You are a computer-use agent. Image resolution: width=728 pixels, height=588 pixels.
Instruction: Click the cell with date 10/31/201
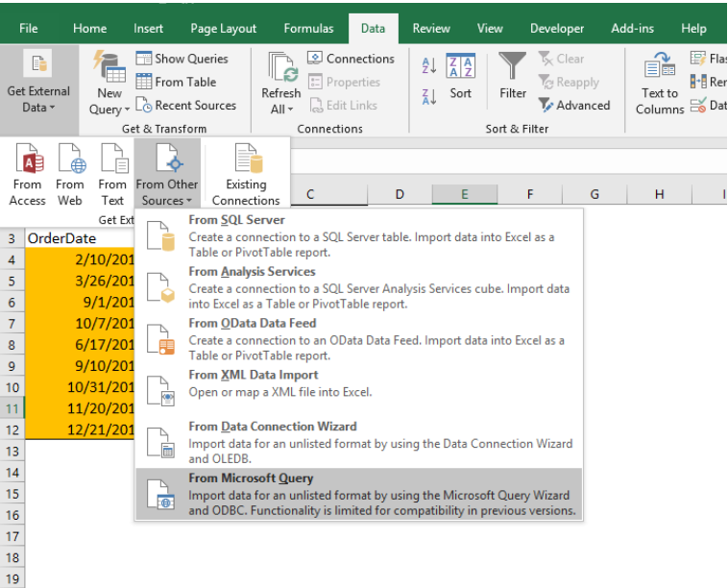pyautogui.click(x=80, y=387)
